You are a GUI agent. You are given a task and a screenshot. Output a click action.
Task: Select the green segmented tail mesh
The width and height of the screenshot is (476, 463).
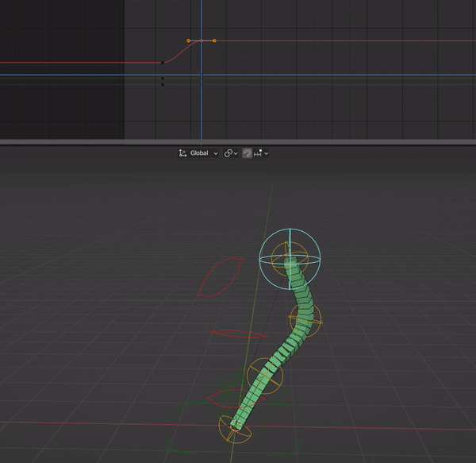pyautogui.click(x=284, y=349)
